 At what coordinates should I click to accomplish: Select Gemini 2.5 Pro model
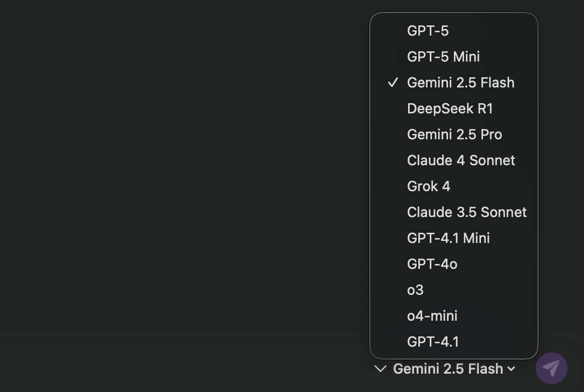pyautogui.click(x=454, y=134)
